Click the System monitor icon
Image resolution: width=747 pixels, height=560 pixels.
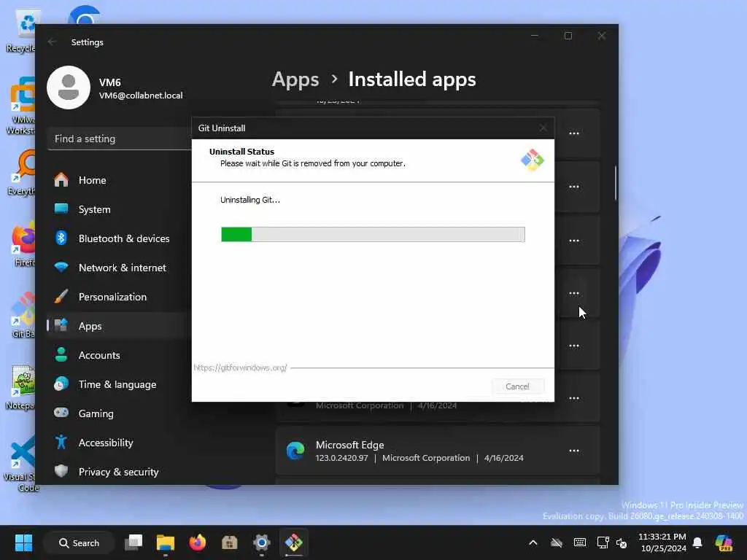(x=61, y=209)
